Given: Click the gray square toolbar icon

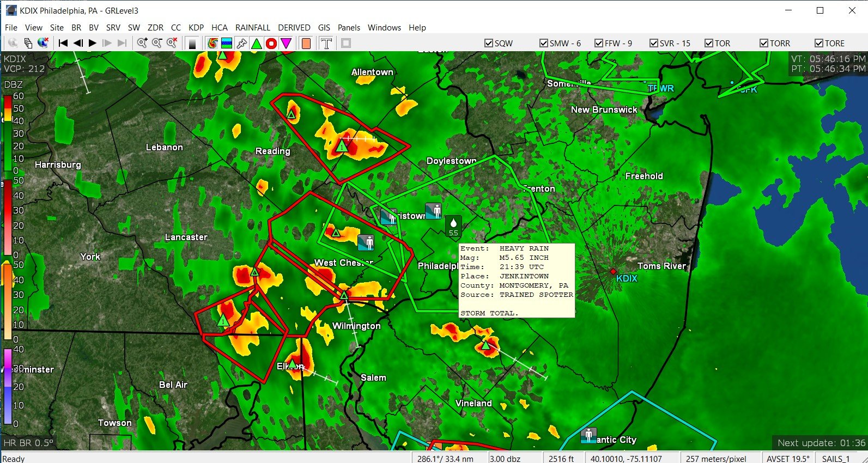Looking at the screenshot, I should 346,43.
